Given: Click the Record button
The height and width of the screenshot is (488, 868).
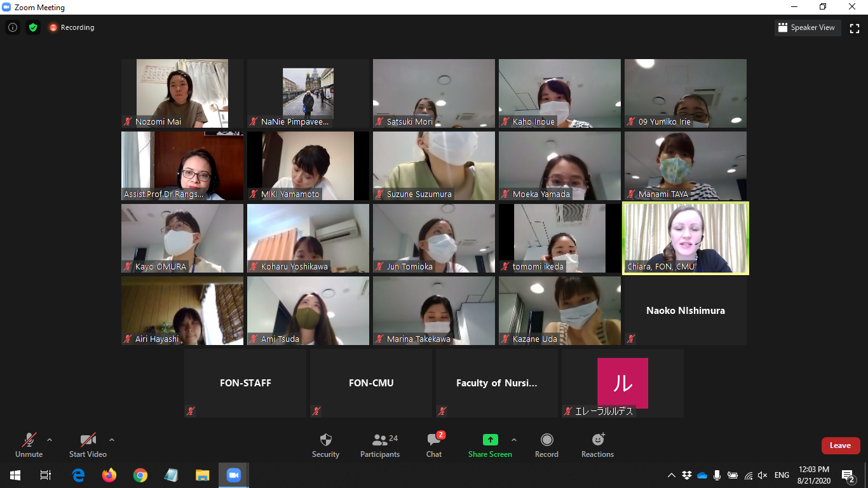Looking at the screenshot, I should coord(546,445).
